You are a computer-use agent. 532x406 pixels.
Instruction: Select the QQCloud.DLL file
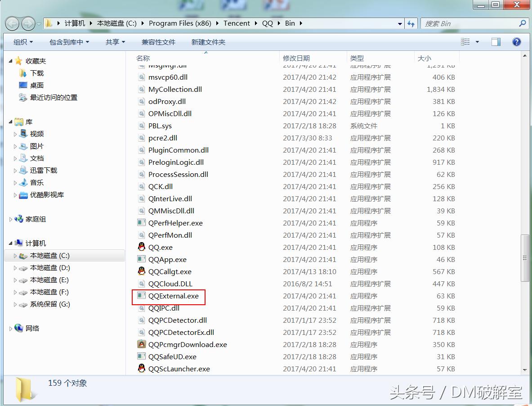click(170, 284)
